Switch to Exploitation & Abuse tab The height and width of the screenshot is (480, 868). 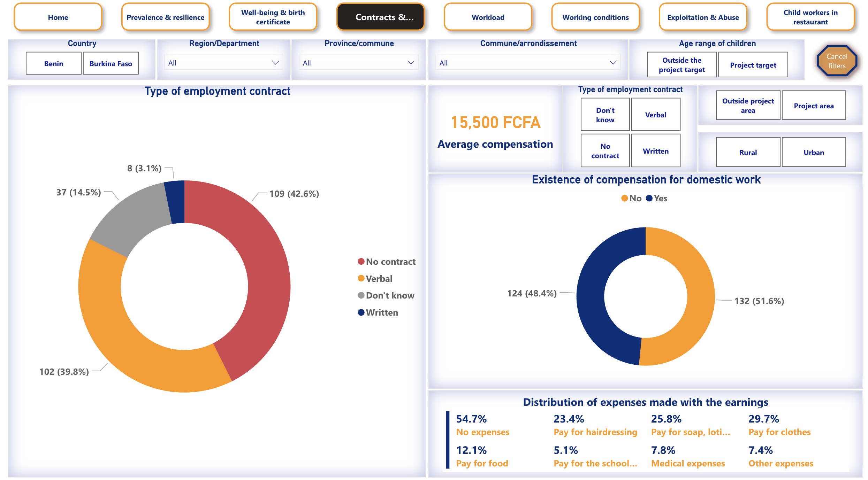[x=703, y=17]
